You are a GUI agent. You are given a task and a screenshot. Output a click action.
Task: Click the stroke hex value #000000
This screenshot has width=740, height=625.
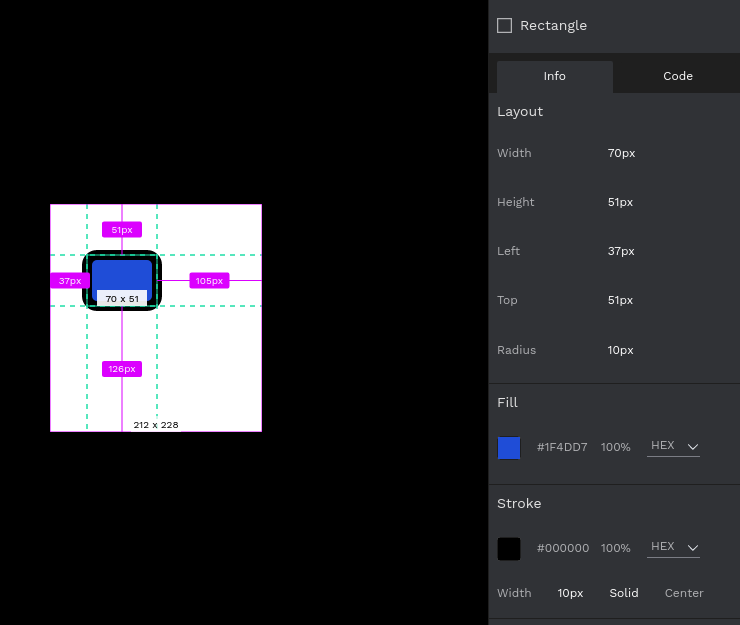click(562, 549)
